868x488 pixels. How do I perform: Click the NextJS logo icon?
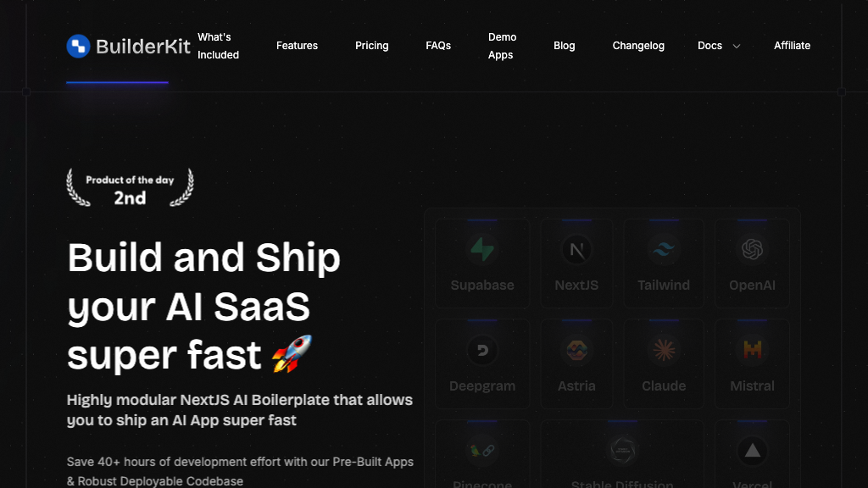(x=576, y=250)
